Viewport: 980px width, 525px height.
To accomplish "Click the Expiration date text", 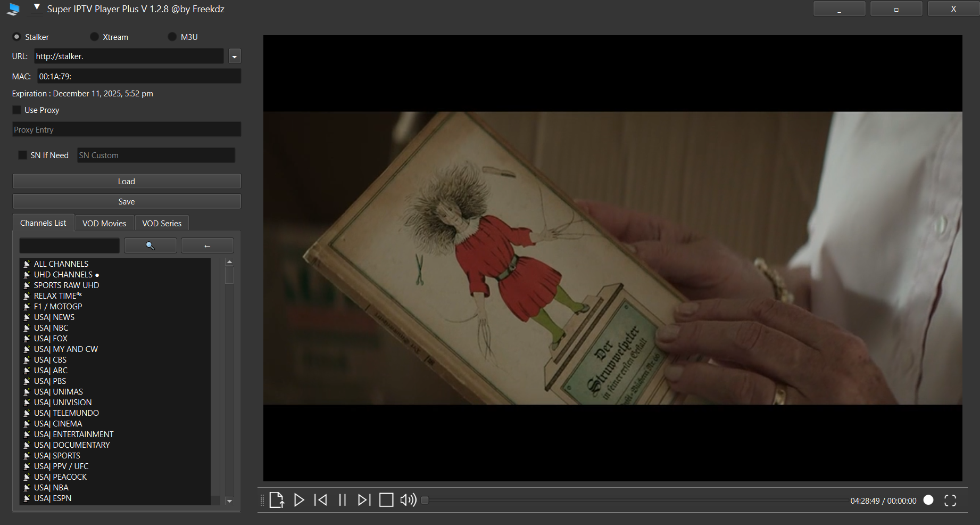I will click(82, 93).
